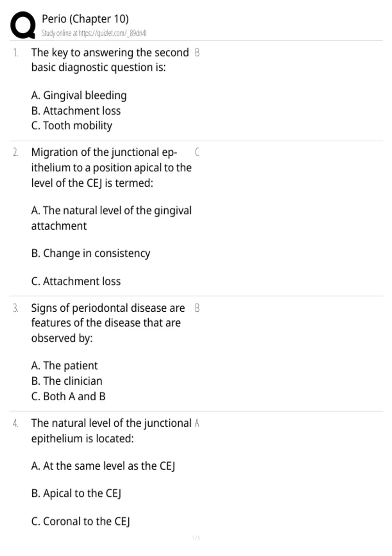Select option C. Both A and B
Screen dimensions: 392x556
[x=68, y=396]
